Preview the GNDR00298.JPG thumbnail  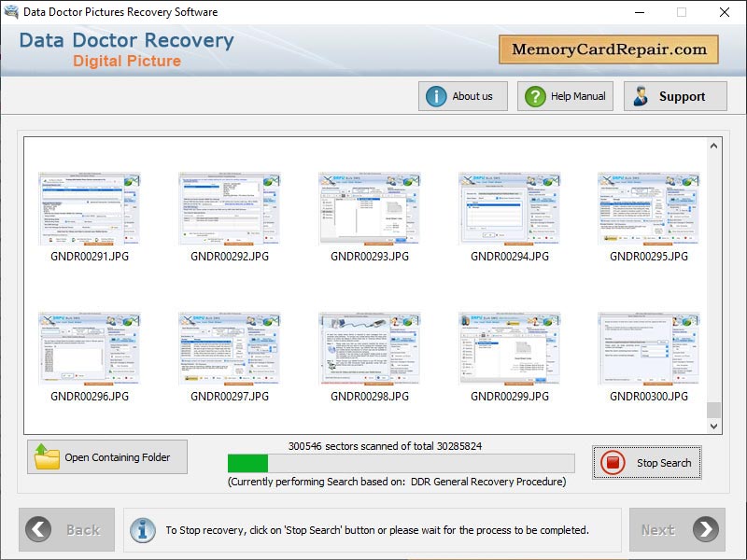(368, 348)
